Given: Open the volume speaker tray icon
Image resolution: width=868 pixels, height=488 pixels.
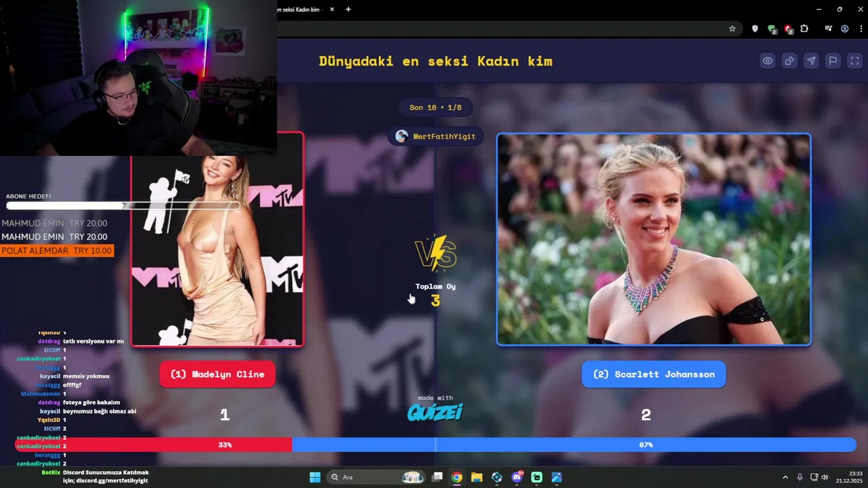Looking at the screenshot, I should (x=825, y=477).
